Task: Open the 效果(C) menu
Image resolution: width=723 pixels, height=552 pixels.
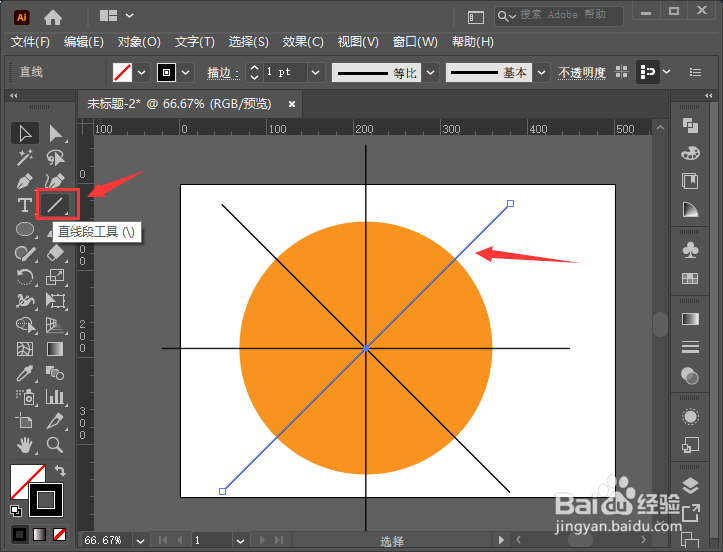Action: point(303,42)
